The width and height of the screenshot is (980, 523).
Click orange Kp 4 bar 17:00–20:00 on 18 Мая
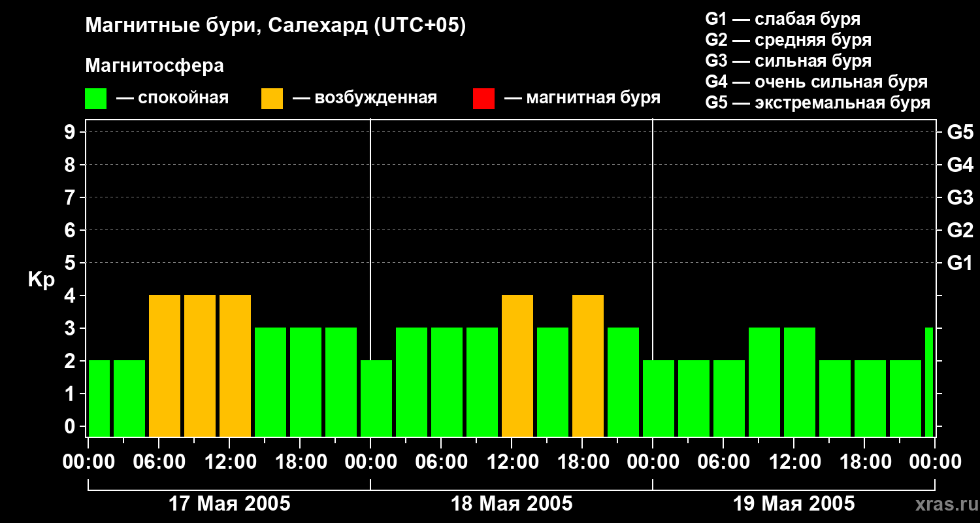pyautogui.click(x=588, y=365)
